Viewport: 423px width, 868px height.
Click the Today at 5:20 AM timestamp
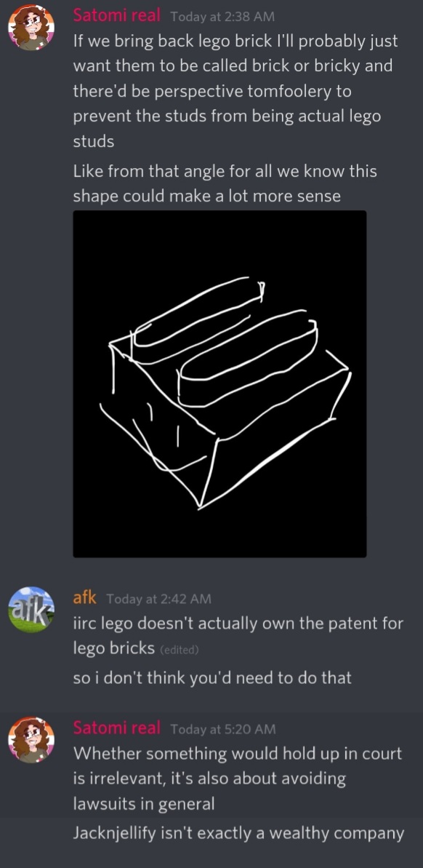coord(223,729)
